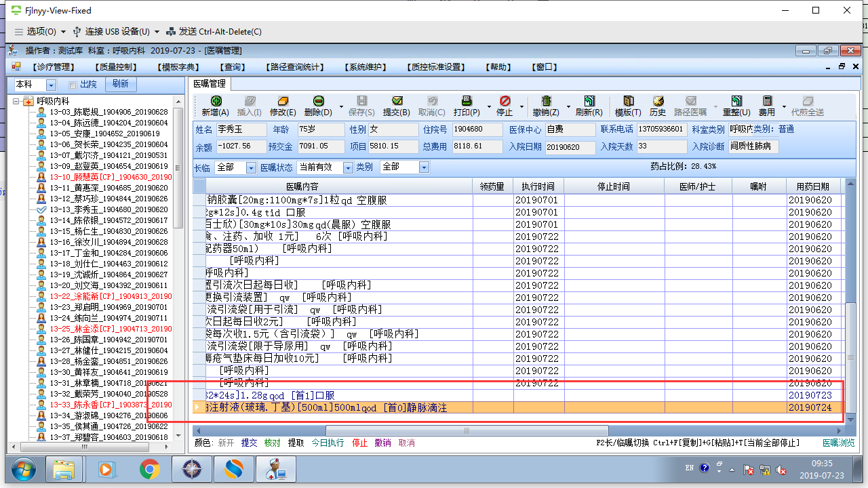Select patient 13-33_陈永香[CP] in the tree
The height and width of the screenshot is (488, 868).
(x=110, y=405)
